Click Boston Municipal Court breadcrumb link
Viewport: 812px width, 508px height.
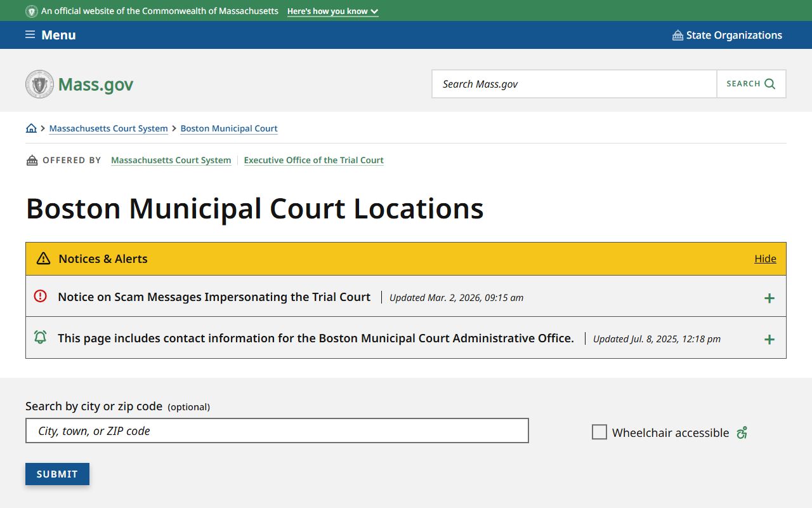pyautogui.click(x=229, y=128)
